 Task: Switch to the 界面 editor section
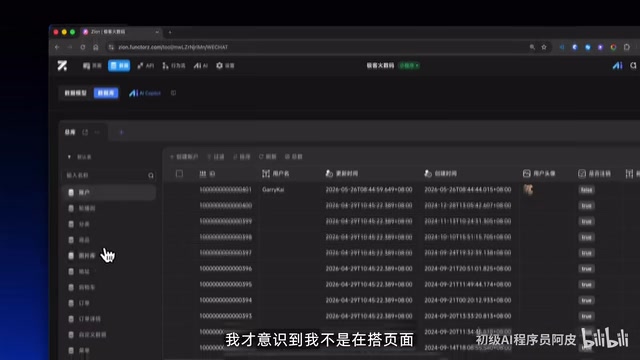tap(92, 66)
